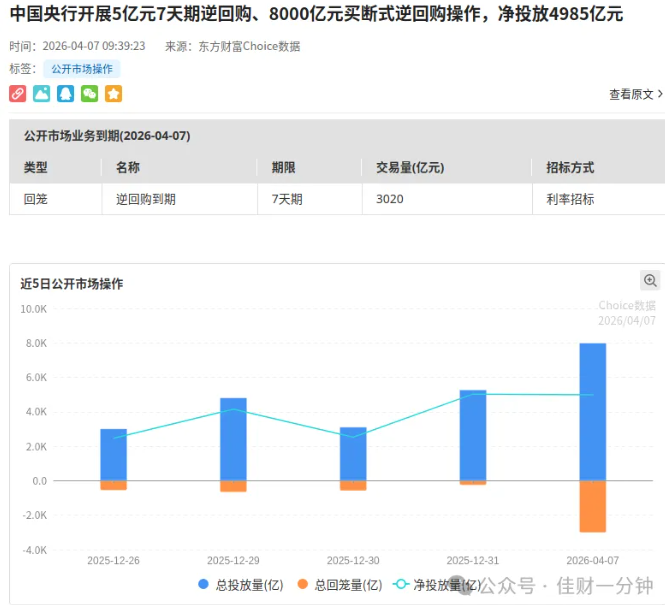Click the orange bar for 2026-04-07
The height and width of the screenshot is (605, 665).
pos(592,506)
